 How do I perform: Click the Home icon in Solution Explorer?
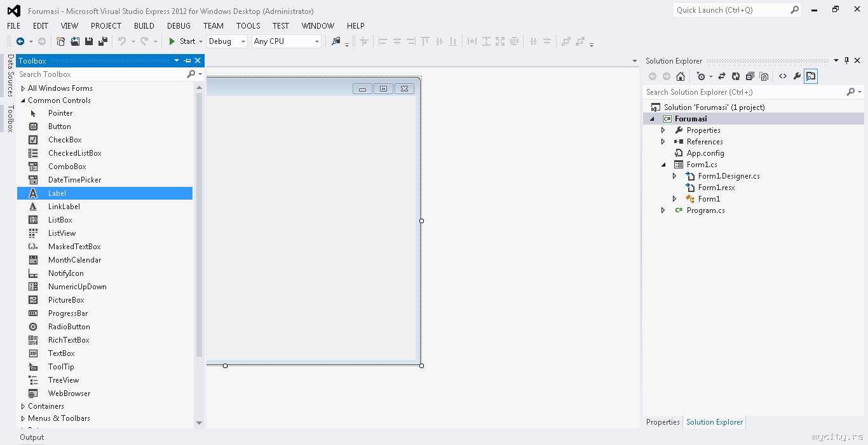[x=681, y=76]
